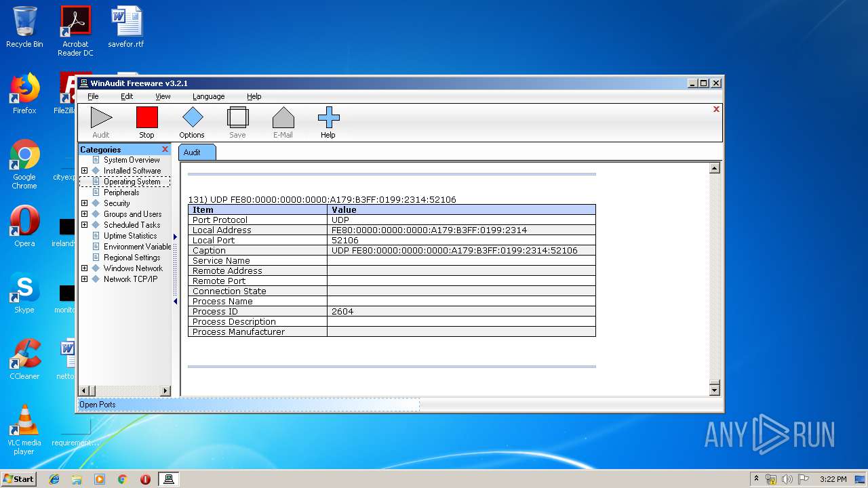Select Peripherals category
The width and height of the screenshot is (868, 488).
coord(121,192)
